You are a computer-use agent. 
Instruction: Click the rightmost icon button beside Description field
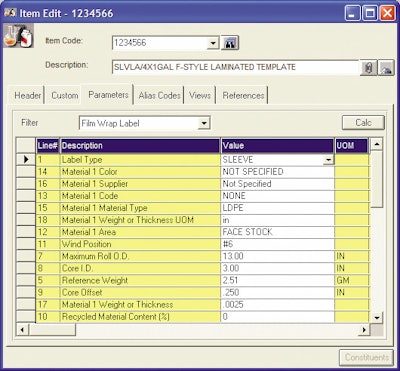coord(386,68)
